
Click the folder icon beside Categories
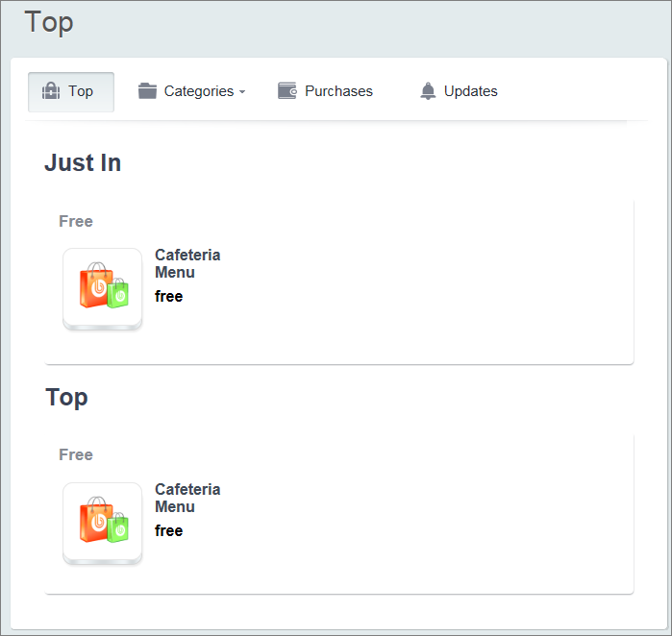click(147, 91)
